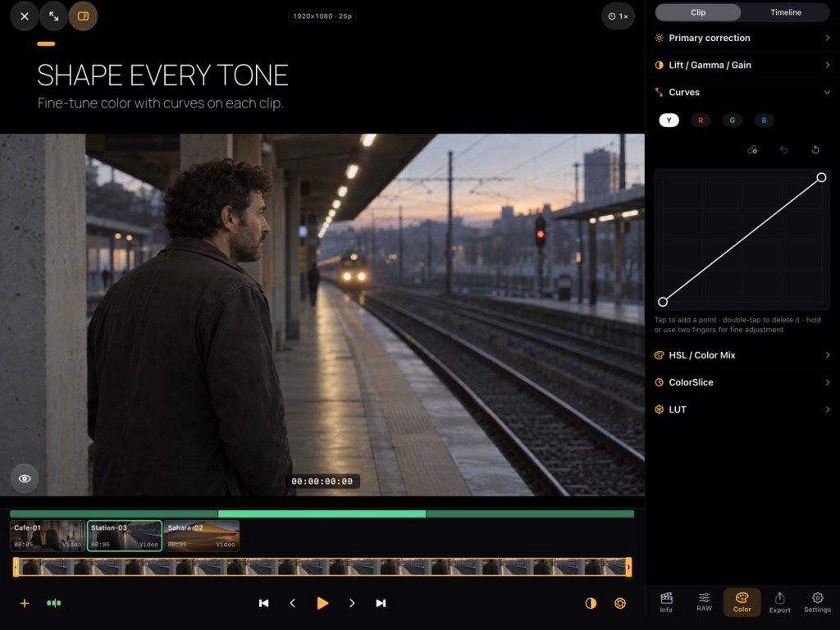Select the curve's upper-right white point
Screen dimensions: 840x630
pyautogui.click(x=820, y=177)
